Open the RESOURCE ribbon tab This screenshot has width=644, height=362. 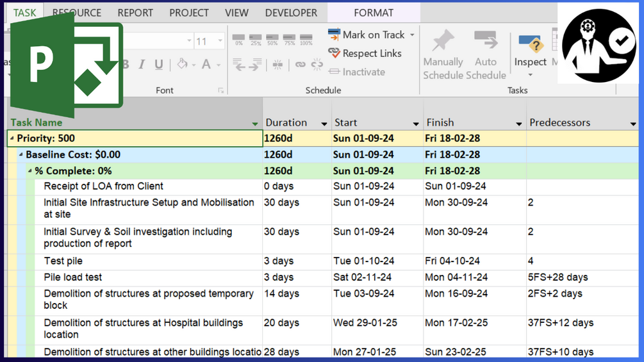77,13
